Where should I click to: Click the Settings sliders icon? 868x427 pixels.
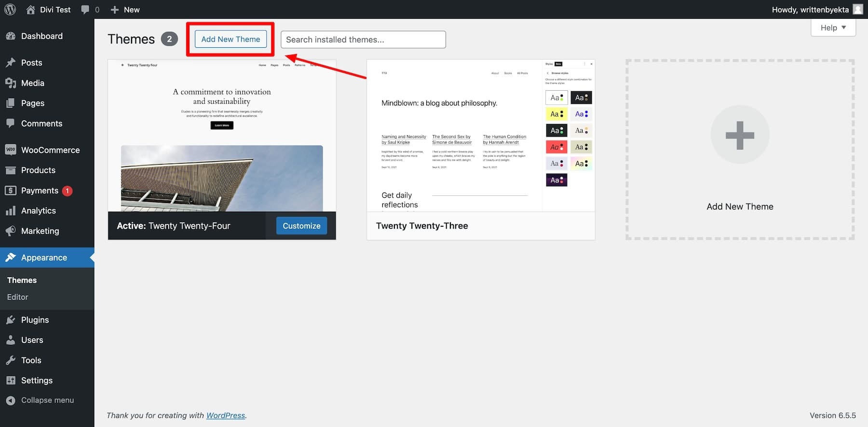11,381
